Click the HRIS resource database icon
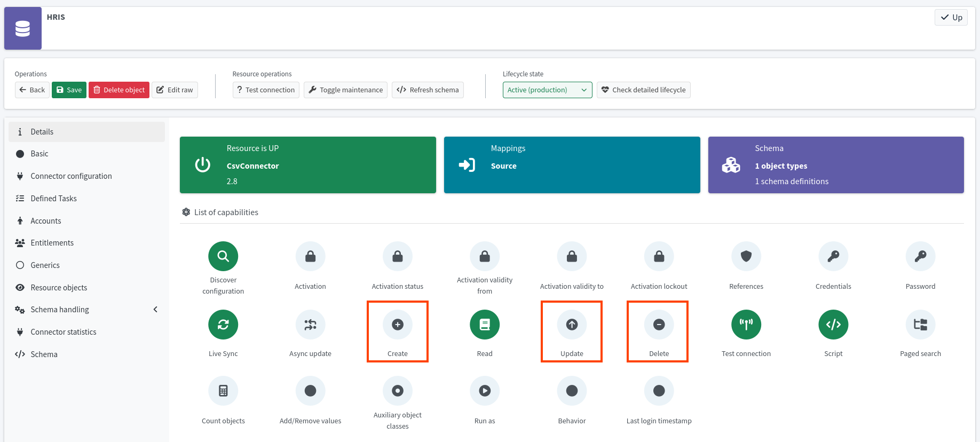980x442 pixels. click(23, 28)
